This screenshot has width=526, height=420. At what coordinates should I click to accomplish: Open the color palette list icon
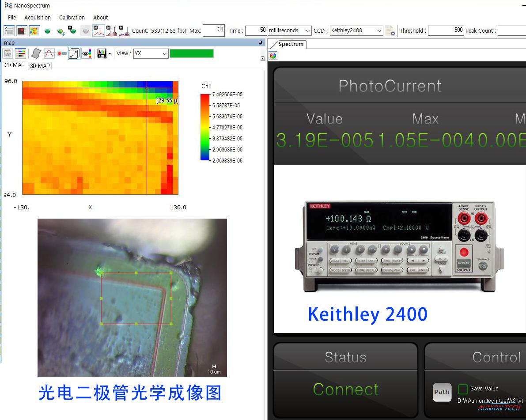pos(20,53)
